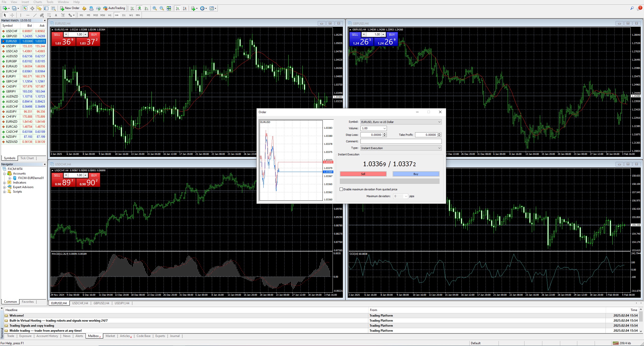Viewport: 644px width, 346px height.
Task: Select the equidistant channel tool
Action: 42,15
